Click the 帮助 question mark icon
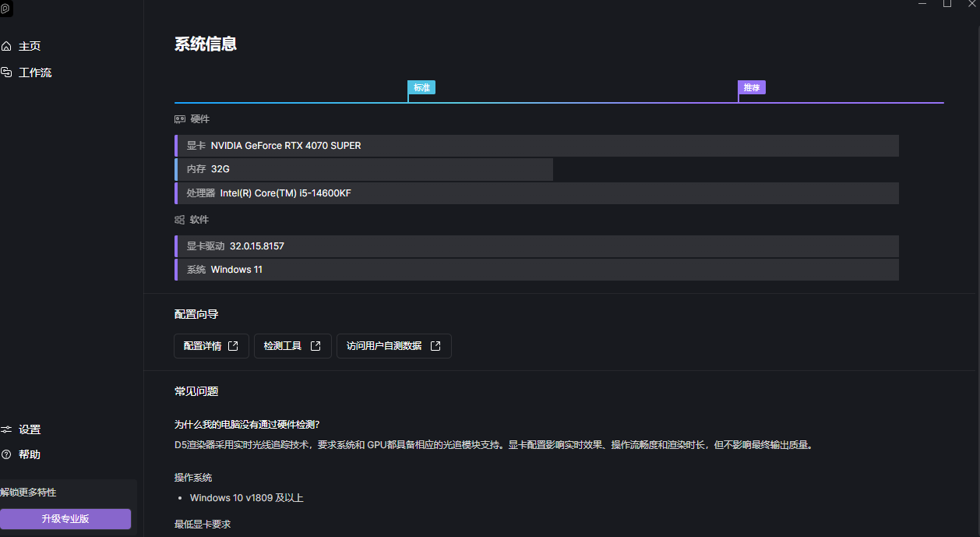Viewport: 980px width, 537px height. [x=6, y=454]
